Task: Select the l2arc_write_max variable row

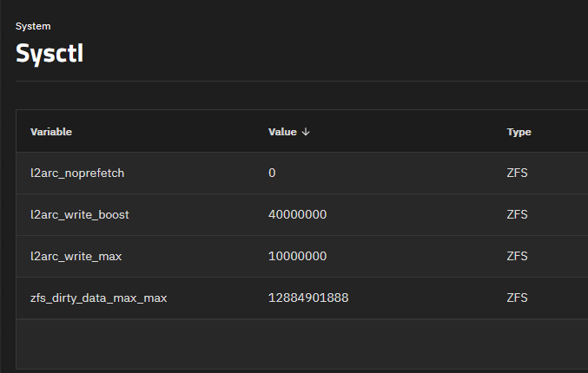Action: click(302, 256)
